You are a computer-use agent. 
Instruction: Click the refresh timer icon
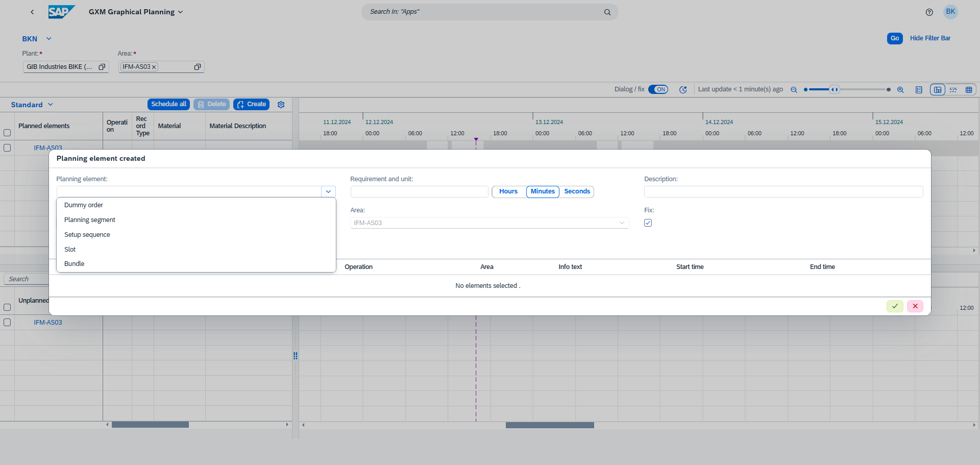pos(684,89)
